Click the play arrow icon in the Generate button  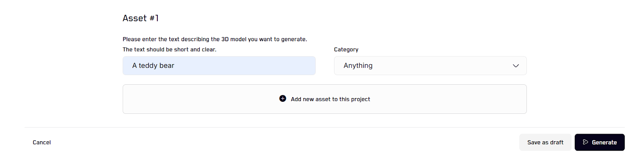tap(586, 142)
